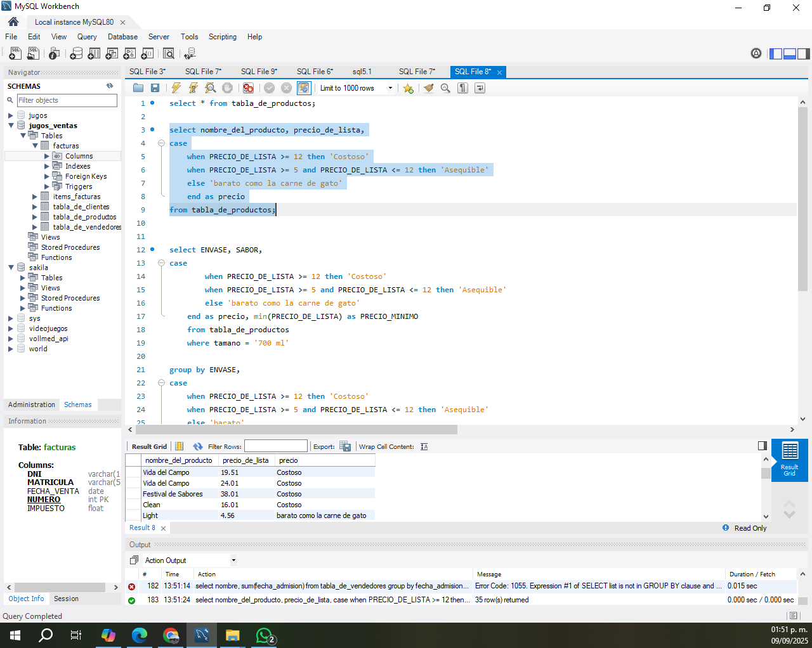Screen dimensions: 812x648
Task: Create a new schema icon
Action: coord(76,54)
